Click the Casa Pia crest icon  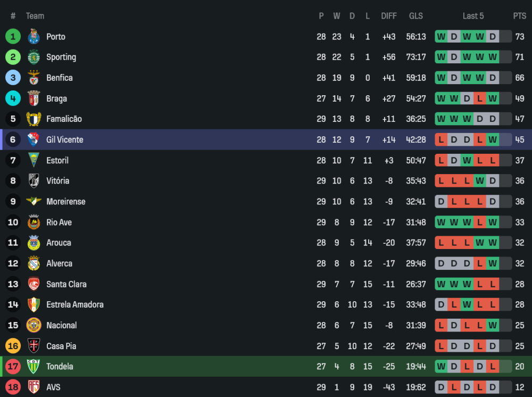tap(34, 346)
